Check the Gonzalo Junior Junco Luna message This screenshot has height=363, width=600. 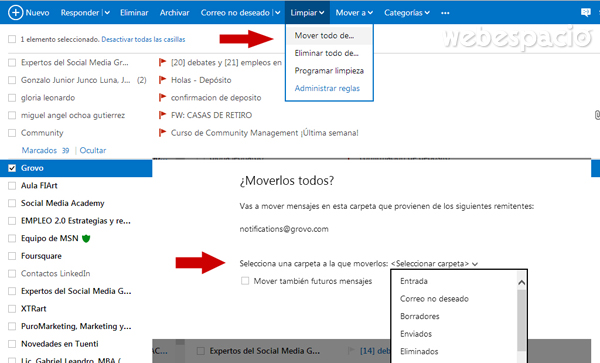click(12, 80)
